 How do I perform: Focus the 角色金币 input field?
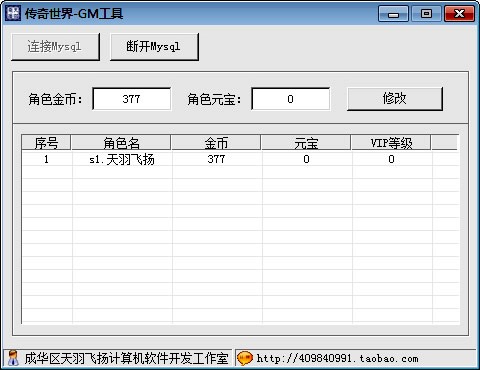(132, 99)
